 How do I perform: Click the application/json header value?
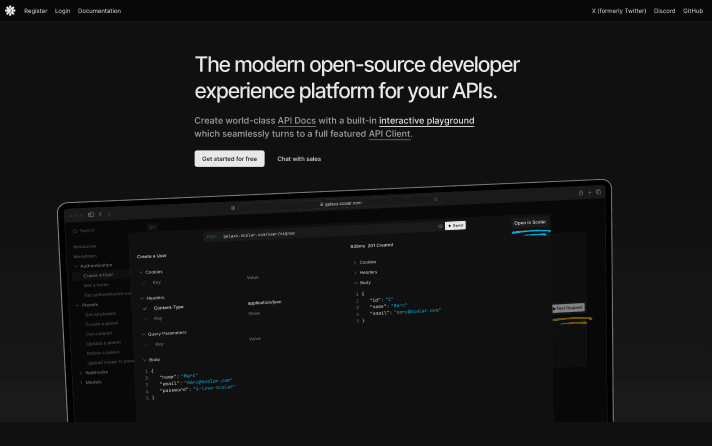pos(264,302)
